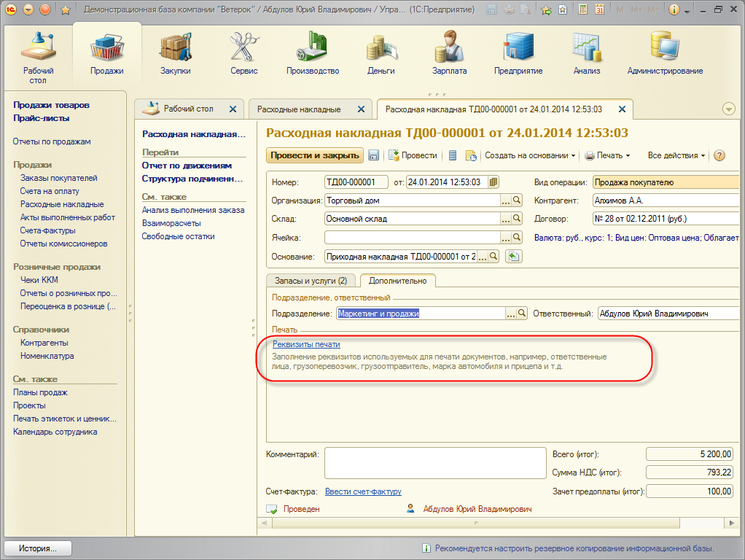Open the calculator from the title bar

click(x=583, y=9)
